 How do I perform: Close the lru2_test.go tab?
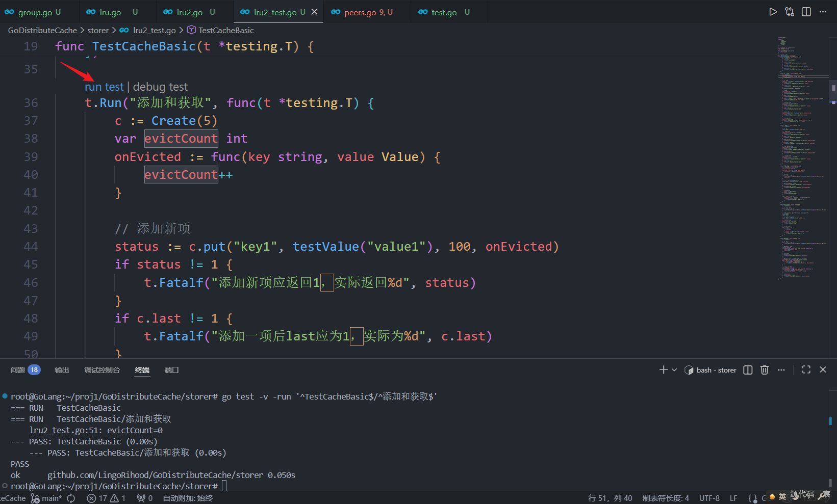(315, 12)
